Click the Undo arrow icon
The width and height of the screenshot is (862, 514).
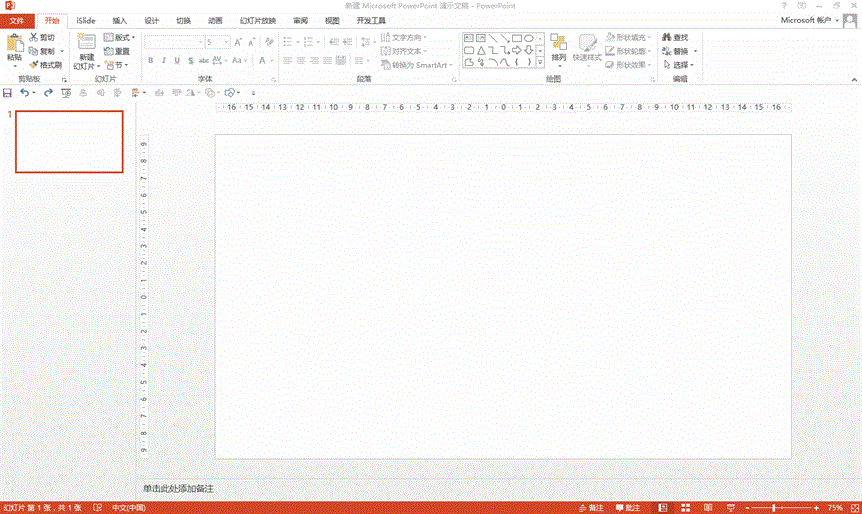click(x=25, y=92)
